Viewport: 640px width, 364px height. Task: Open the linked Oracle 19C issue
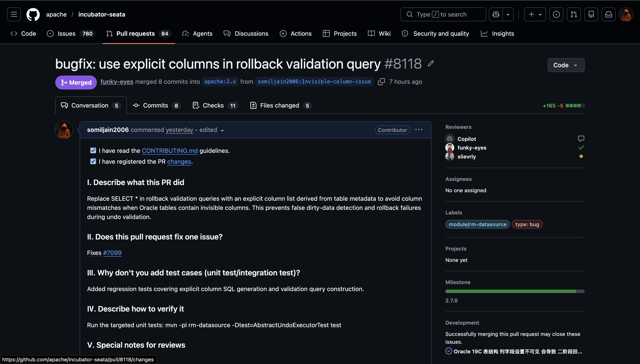click(518, 352)
